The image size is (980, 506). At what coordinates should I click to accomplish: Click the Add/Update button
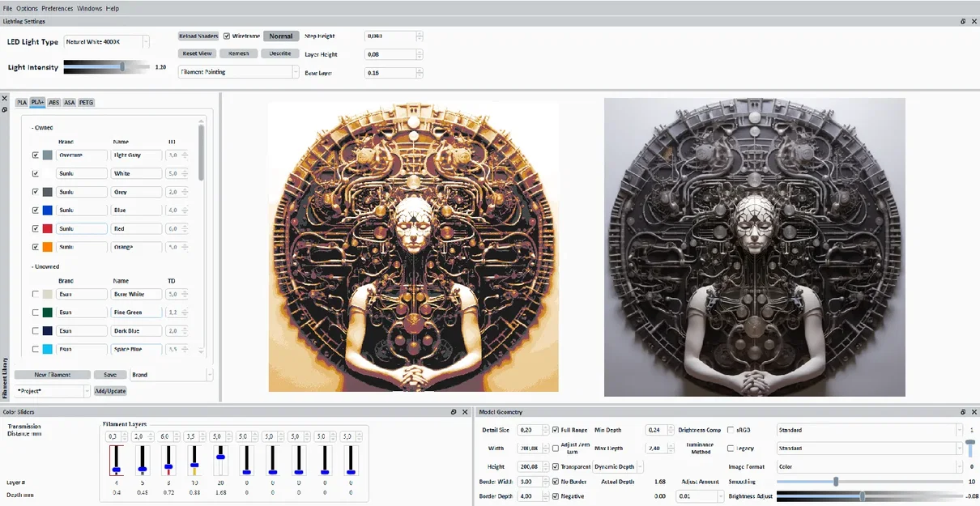pos(110,391)
